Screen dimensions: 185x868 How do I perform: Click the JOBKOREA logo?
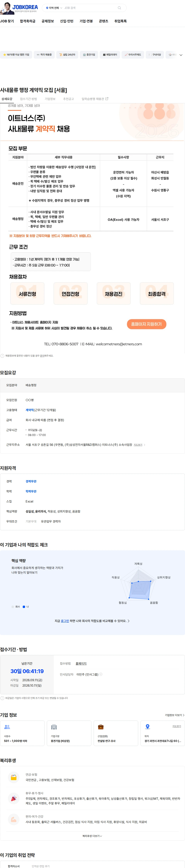(x=25, y=7)
